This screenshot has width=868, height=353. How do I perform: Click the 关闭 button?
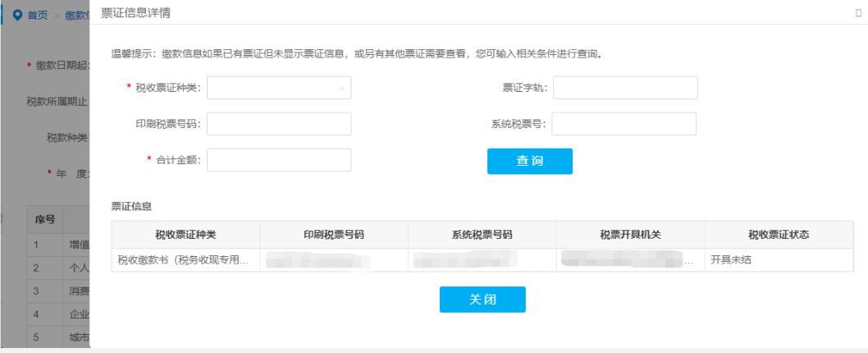[x=482, y=300]
